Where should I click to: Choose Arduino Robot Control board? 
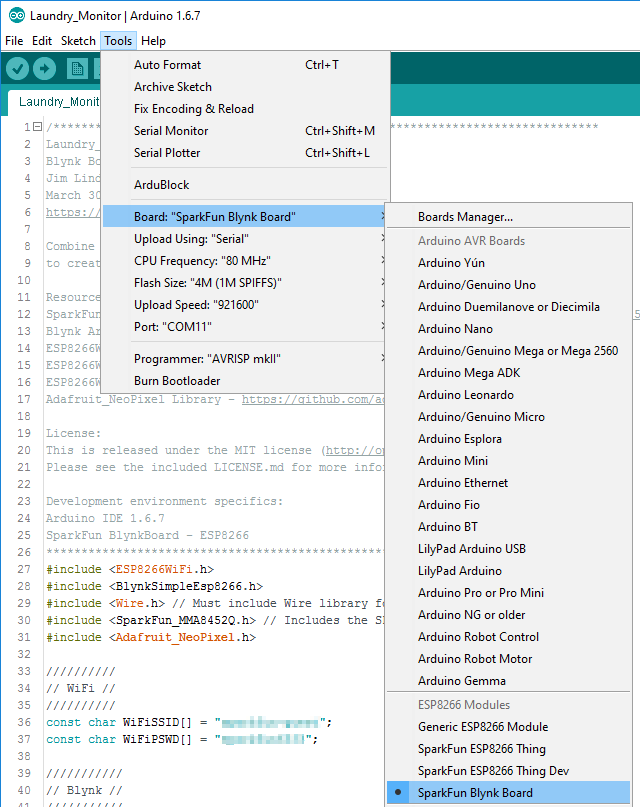(x=508, y=637)
